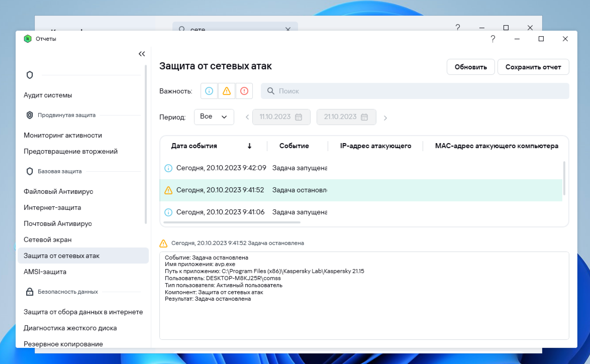590x364 pixels.
Task: Open calendar for 21.10.2023 end date
Action: click(364, 117)
